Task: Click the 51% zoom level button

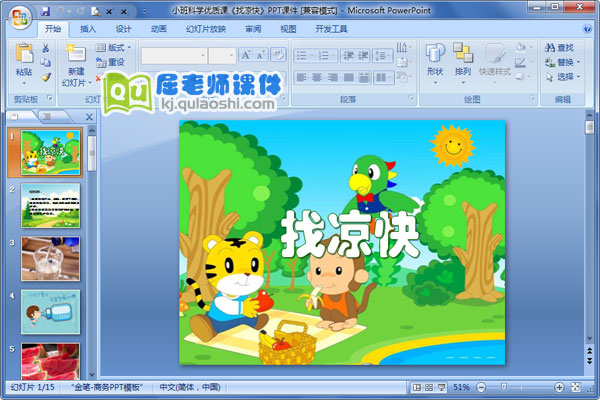Action: tap(461, 387)
